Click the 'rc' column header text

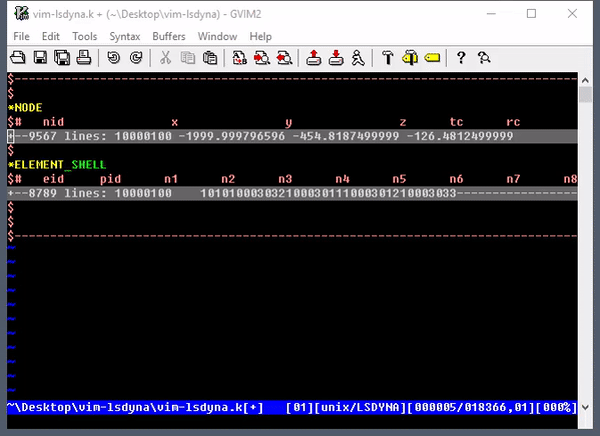513,122
